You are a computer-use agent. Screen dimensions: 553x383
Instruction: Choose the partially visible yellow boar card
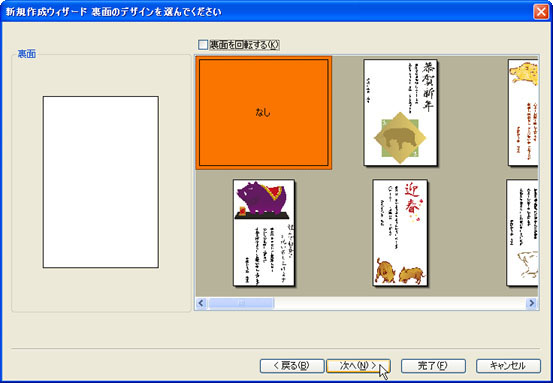pyautogui.click(x=523, y=113)
